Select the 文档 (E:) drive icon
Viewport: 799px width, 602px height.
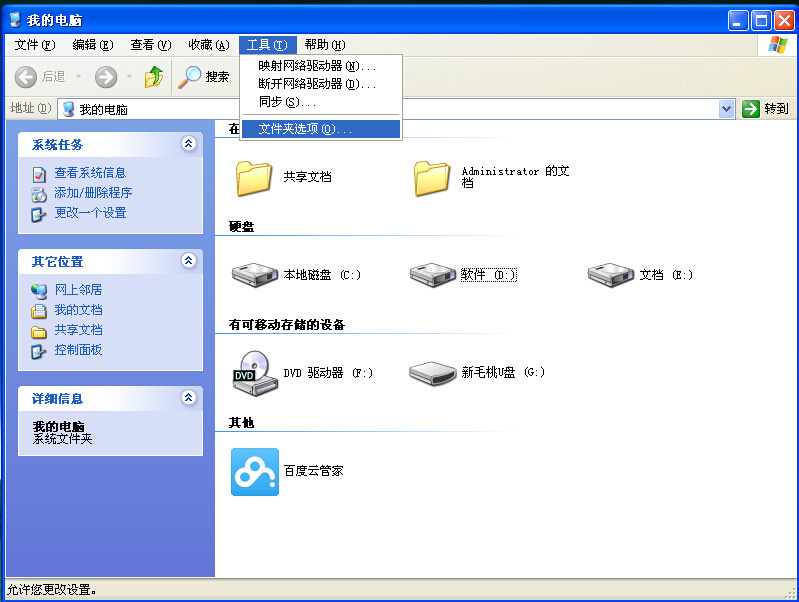(610, 275)
